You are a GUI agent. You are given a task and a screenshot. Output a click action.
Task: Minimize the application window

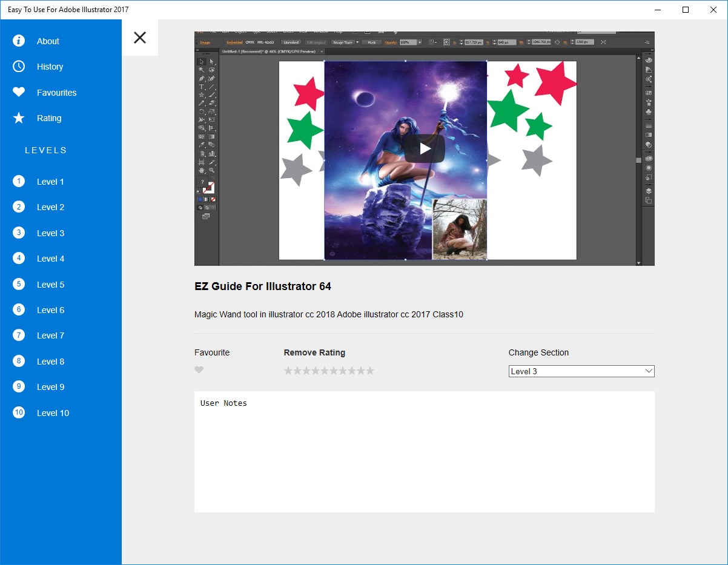(657, 10)
